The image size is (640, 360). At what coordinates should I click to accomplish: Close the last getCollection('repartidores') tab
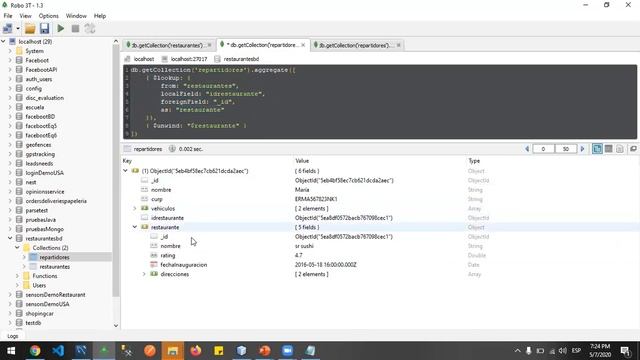click(399, 45)
